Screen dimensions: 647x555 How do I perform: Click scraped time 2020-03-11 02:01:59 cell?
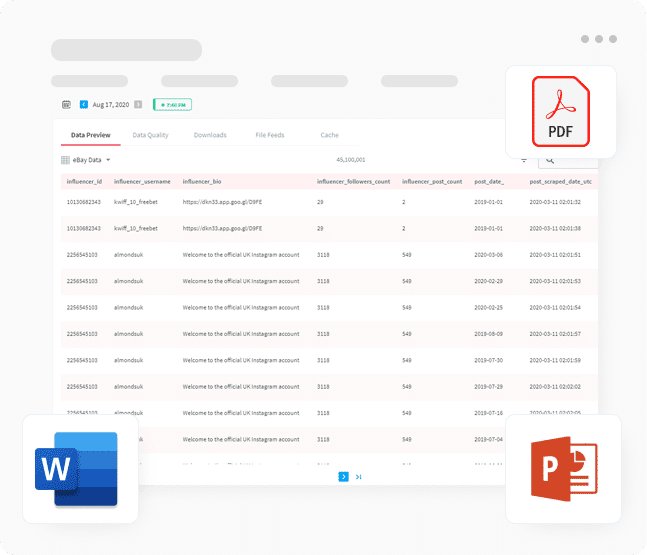click(555, 360)
